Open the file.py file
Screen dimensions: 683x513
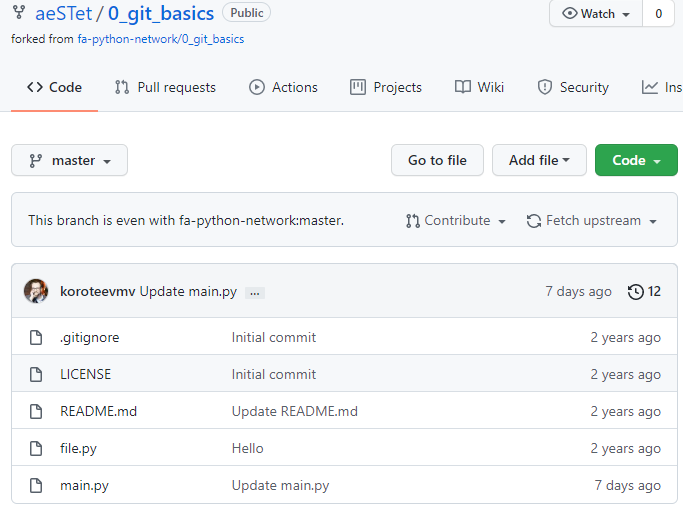[x=78, y=449]
